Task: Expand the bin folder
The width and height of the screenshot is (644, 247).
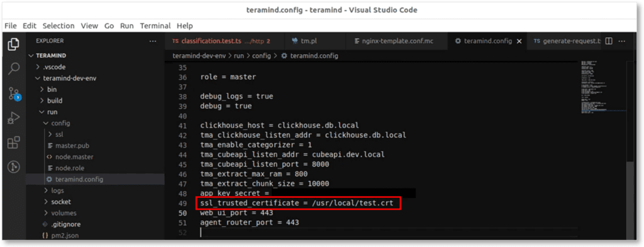Action: pos(42,89)
